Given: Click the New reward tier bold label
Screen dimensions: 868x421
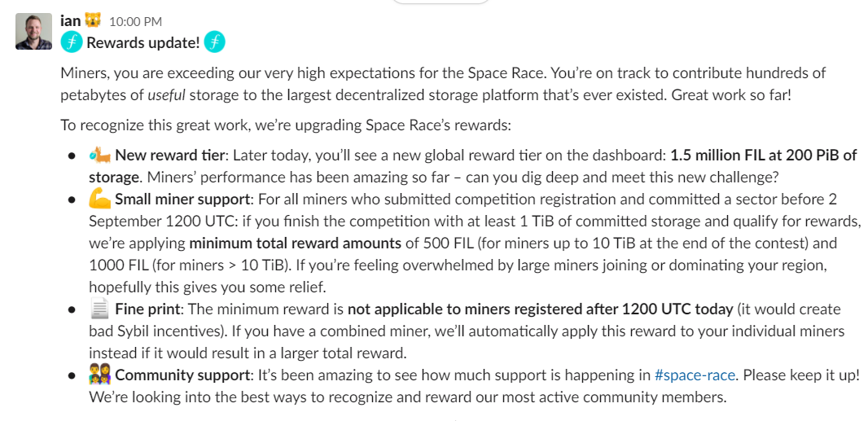Looking at the screenshot, I should pyautogui.click(x=170, y=156).
